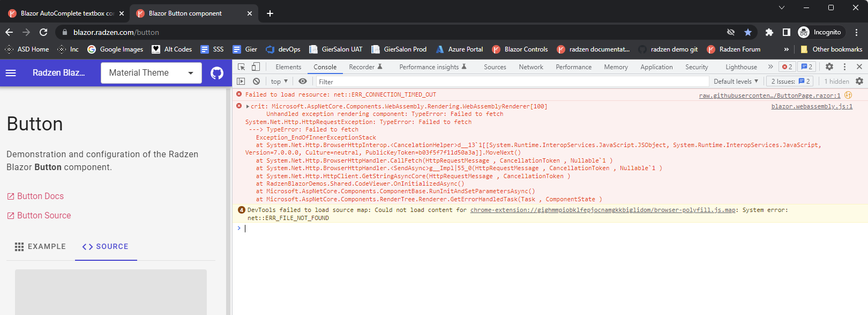Screen dimensions: 868x315
Task: Toggle the device toolbar icon
Action: coord(256,67)
